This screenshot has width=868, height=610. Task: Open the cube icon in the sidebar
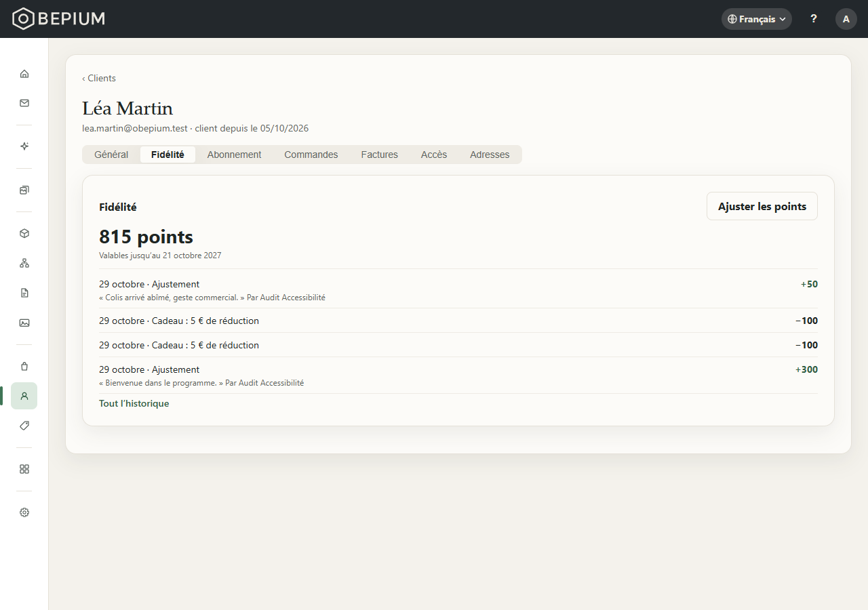pyautogui.click(x=24, y=233)
